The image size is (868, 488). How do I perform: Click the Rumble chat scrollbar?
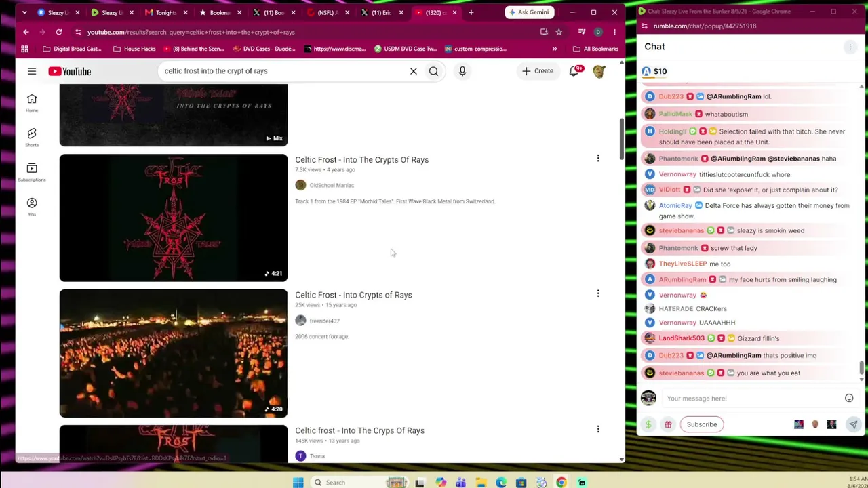pyautogui.click(x=861, y=369)
